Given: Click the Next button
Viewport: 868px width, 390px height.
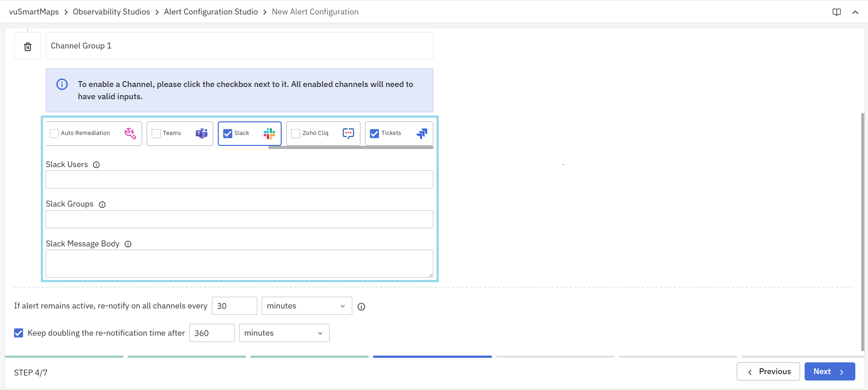Looking at the screenshot, I should [829, 371].
